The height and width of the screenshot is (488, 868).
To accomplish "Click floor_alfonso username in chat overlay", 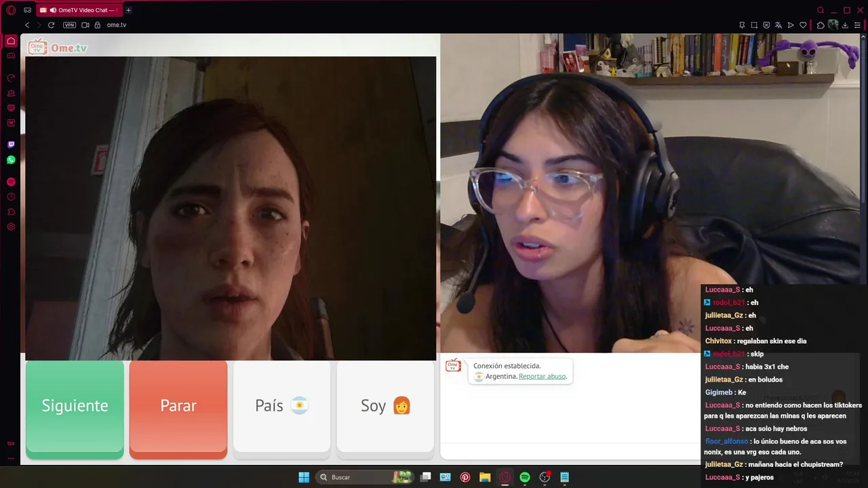I will pyautogui.click(x=727, y=441).
